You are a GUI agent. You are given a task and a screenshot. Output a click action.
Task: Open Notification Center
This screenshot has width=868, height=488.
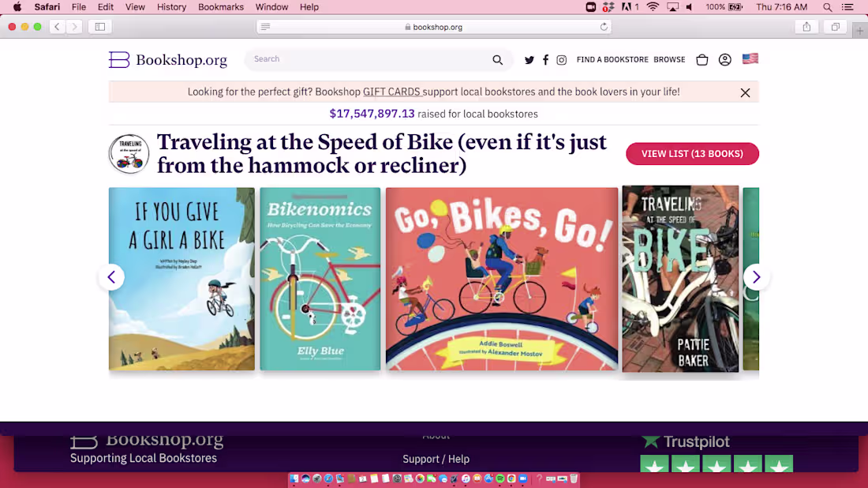847,7
